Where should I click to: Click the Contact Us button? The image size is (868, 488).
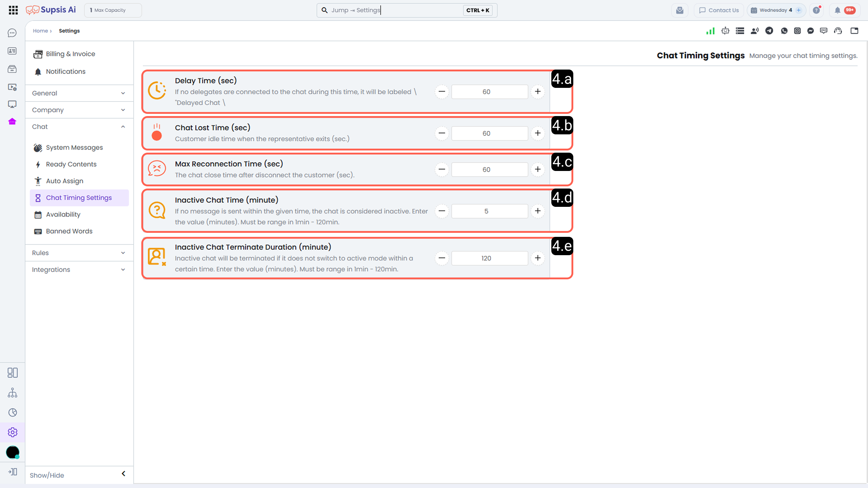point(719,10)
